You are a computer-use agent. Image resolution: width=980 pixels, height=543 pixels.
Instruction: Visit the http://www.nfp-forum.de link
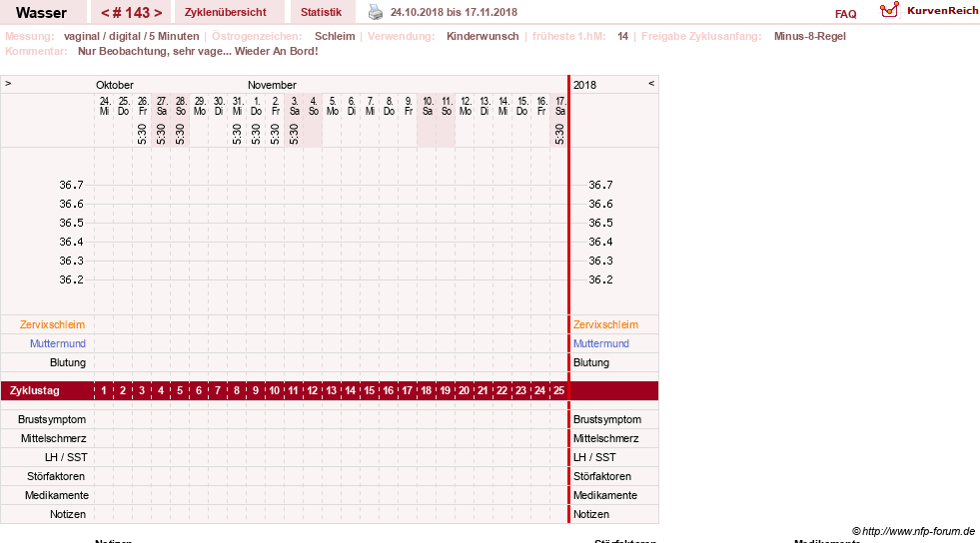click(918, 531)
